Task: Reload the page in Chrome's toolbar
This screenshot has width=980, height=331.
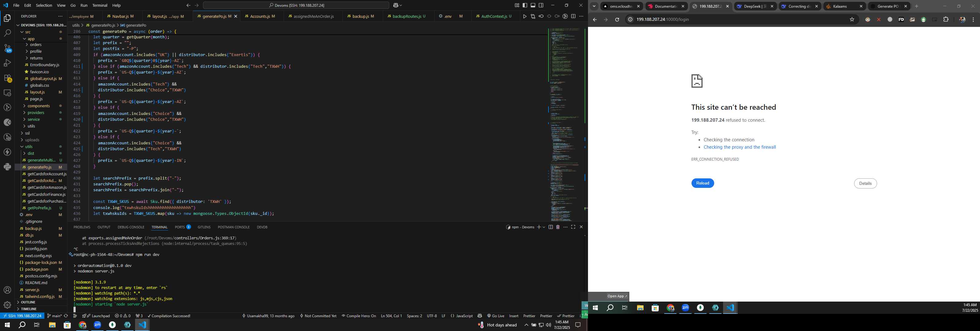Action: pos(617,20)
